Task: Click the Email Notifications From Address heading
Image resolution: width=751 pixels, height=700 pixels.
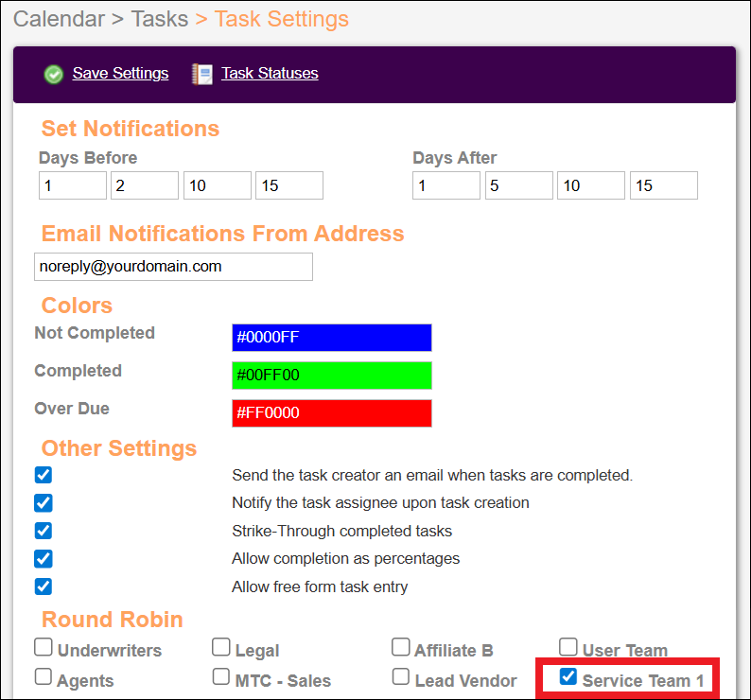Action: point(222,234)
